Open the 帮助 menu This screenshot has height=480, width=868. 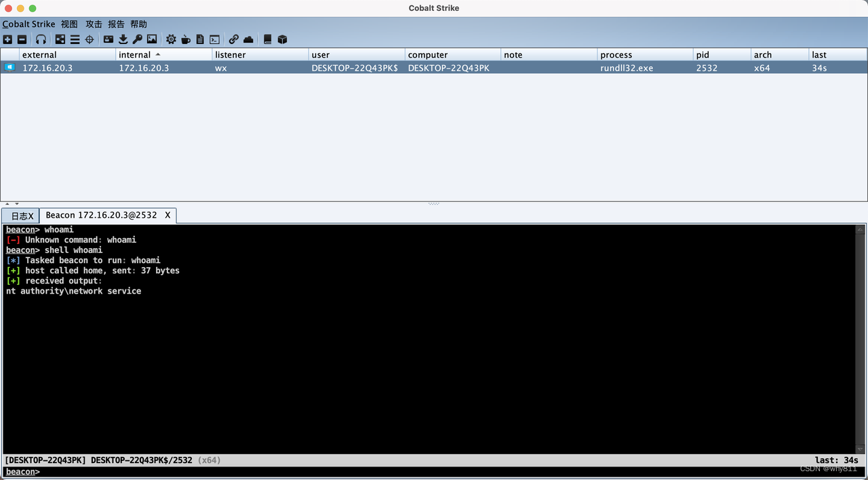(138, 24)
